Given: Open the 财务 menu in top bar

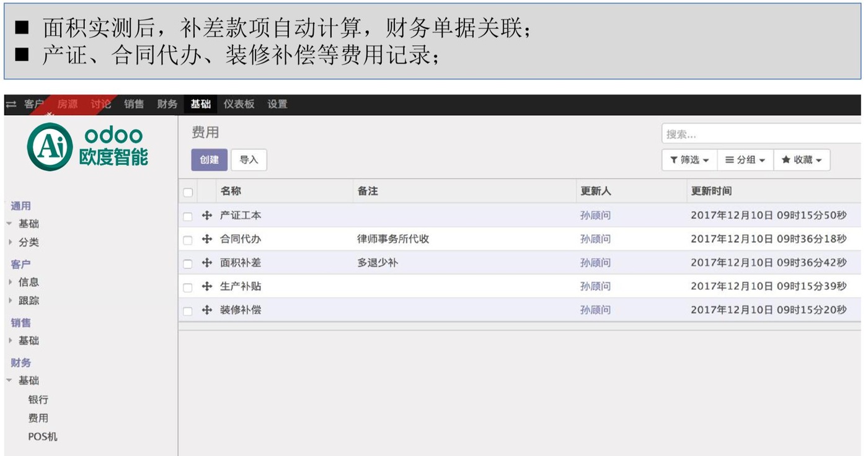Looking at the screenshot, I should tap(167, 104).
